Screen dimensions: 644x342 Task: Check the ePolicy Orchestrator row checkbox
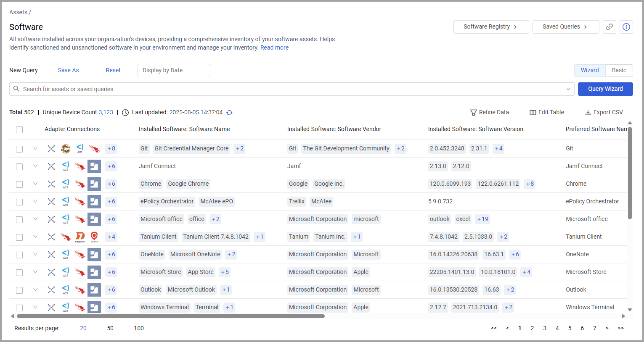(x=19, y=202)
